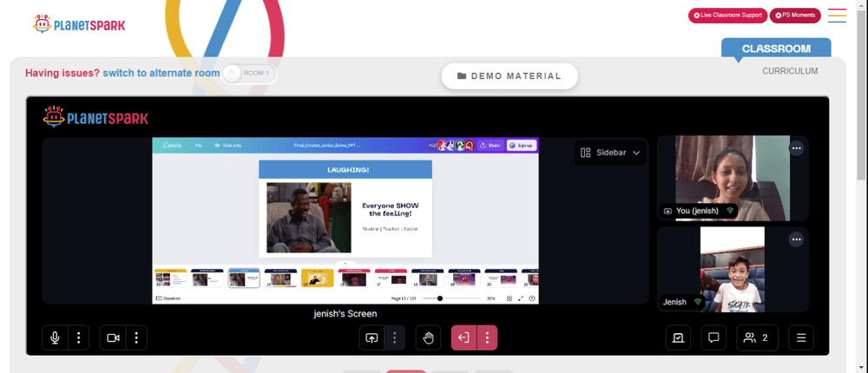The width and height of the screenshot is (868, 373).
Task: Click the Jenish participant name label
Action: tap(674, 302)
